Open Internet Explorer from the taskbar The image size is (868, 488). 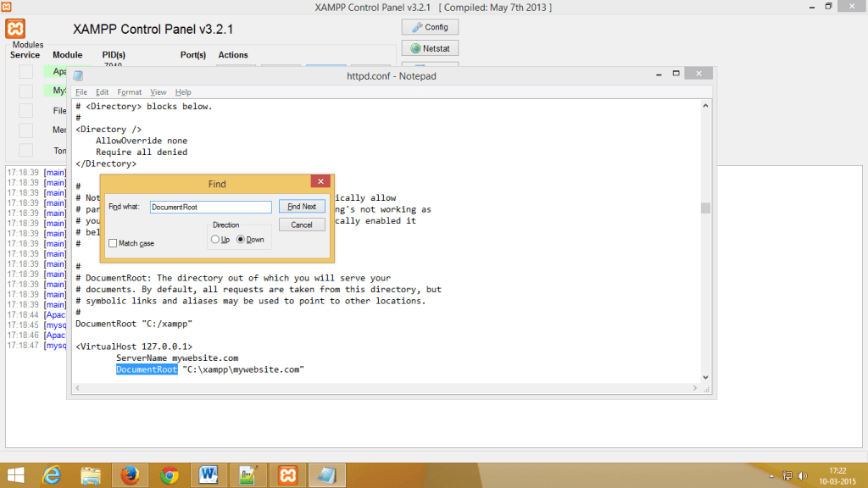pyautogui.click(x=52, y=475)
